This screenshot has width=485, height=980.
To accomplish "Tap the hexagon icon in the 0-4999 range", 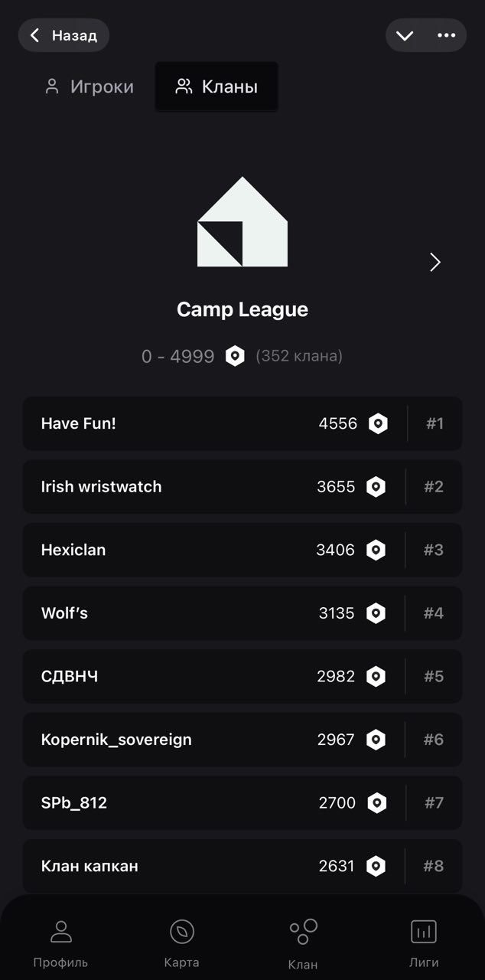I will click(x=235, y=355).
